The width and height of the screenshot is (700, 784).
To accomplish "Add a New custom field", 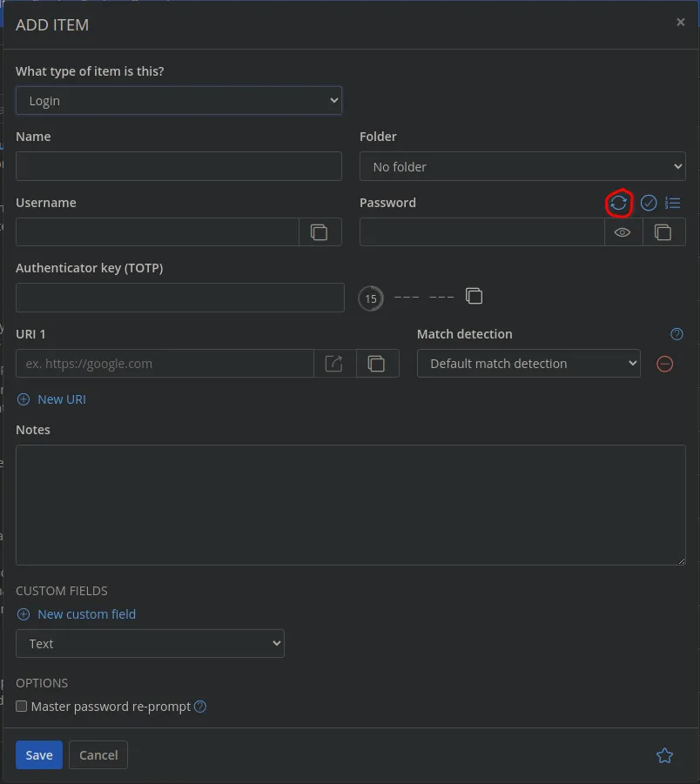I will (77, 614).
